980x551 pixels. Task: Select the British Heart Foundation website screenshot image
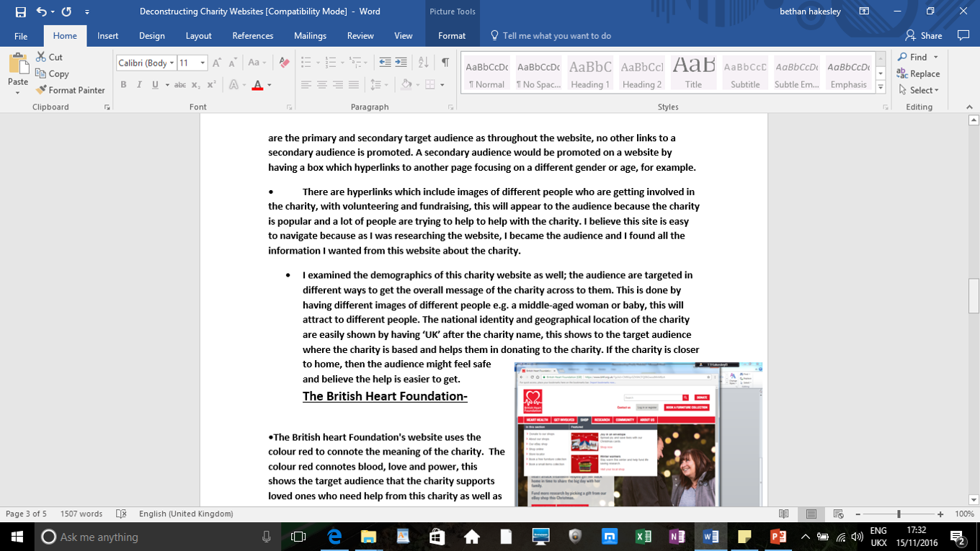point(638,434)
